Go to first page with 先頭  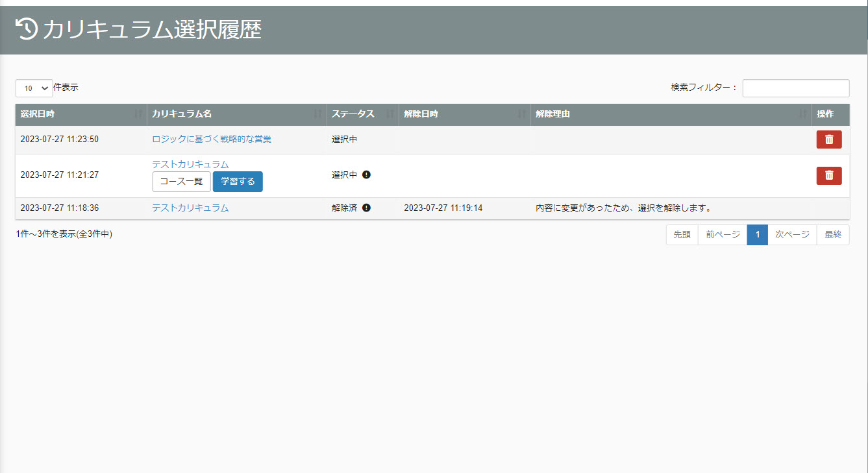pyautogui.click(x=682, y=235)
